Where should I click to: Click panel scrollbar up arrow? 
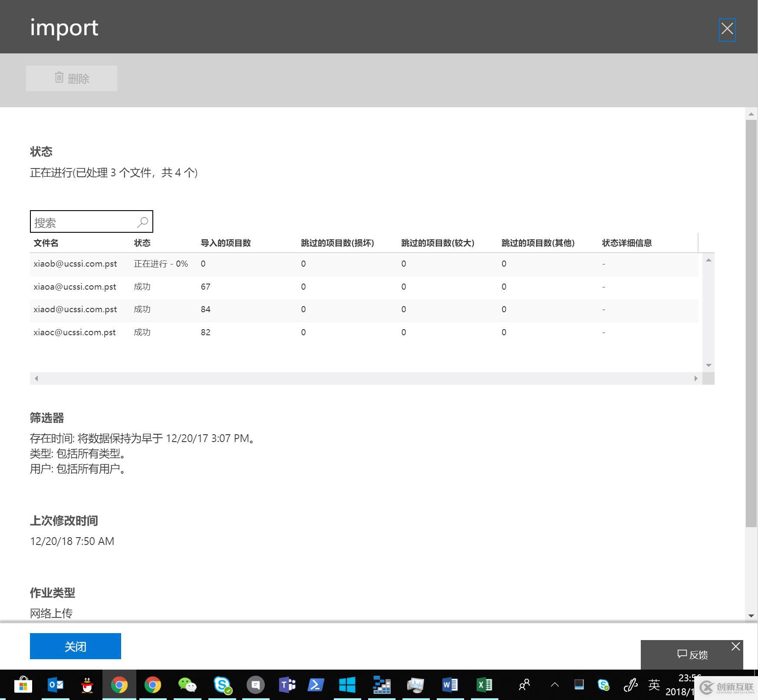pos(751,114)
